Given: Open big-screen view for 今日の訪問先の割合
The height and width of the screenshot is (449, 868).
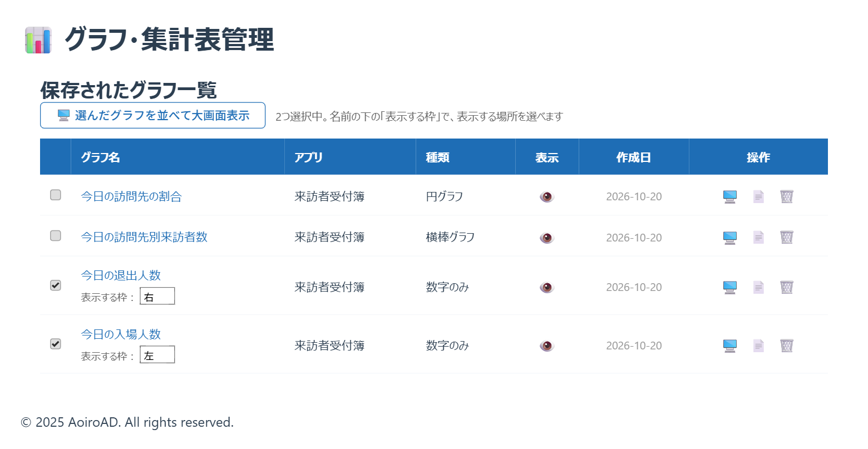Looking at the screenshot, I should 730,196.
